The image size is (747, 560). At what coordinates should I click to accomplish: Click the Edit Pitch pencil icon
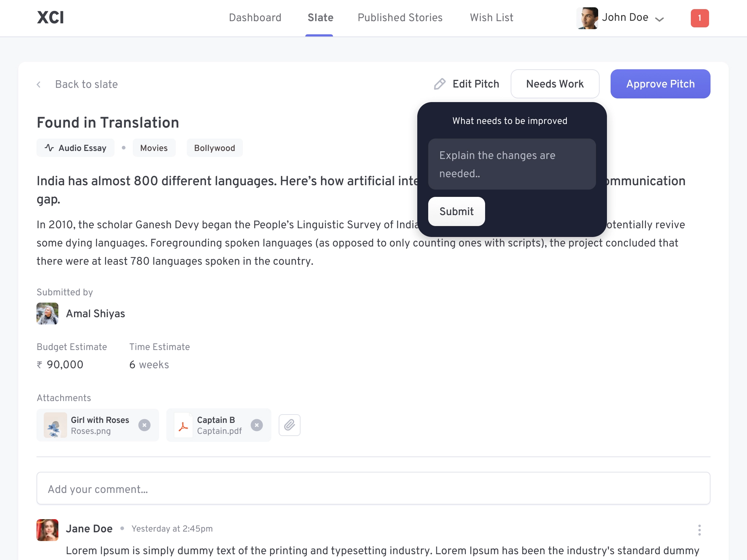coord(440,83)
